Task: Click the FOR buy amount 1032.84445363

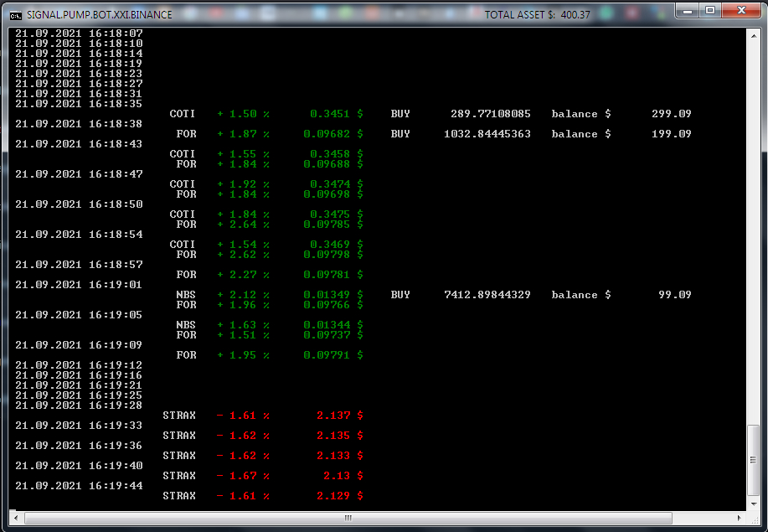Action: pos(487,134)
